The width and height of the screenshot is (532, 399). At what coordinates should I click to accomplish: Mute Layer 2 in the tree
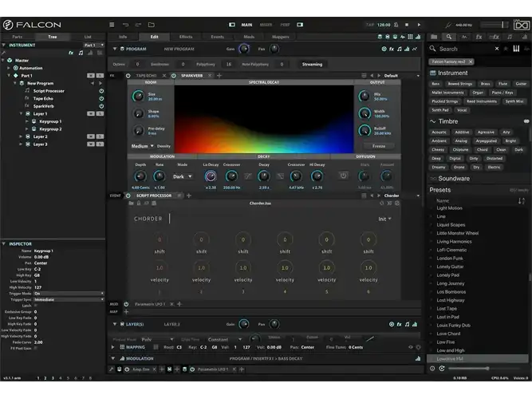point(91,136)
